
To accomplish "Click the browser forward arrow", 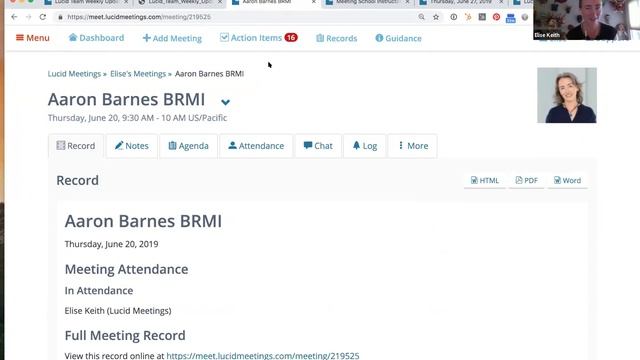I will pos(28,17).
